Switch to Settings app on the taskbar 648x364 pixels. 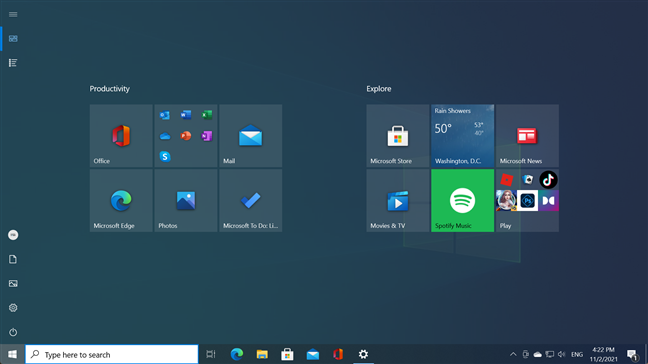(x=363, y=354)
